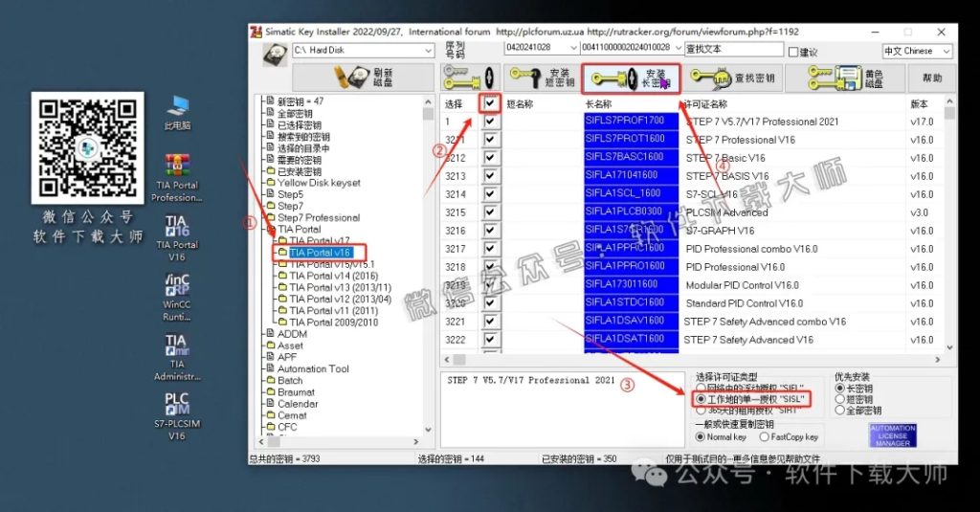Click SIFLS7PROF1700 long name cell
This screenshot has width=980, height=512.
[631, 120]
